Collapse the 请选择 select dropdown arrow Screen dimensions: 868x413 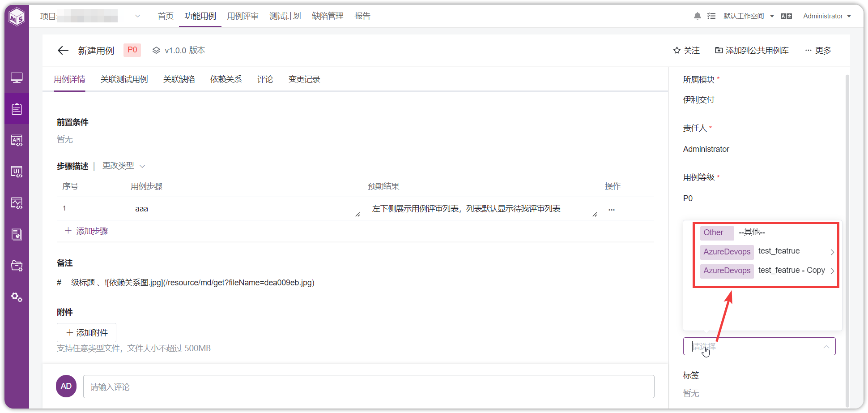click(x=826, y=347)
